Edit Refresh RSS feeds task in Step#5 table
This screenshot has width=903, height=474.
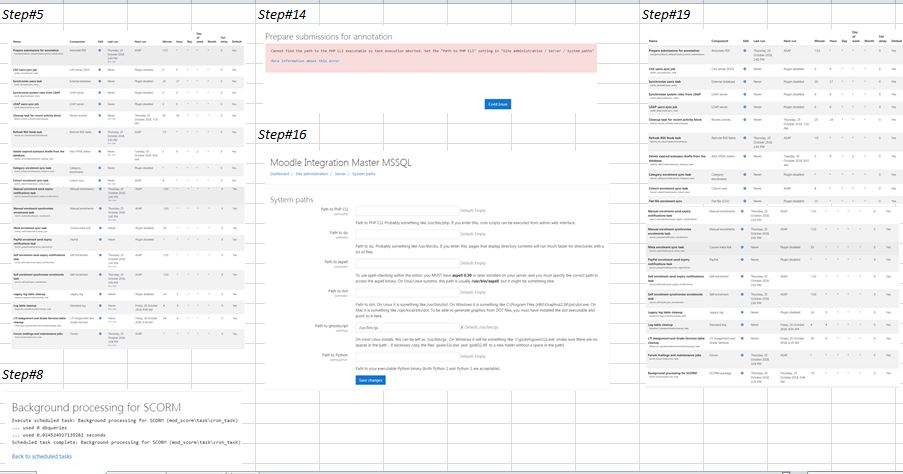pyautogui.click(x=100, y=132)
